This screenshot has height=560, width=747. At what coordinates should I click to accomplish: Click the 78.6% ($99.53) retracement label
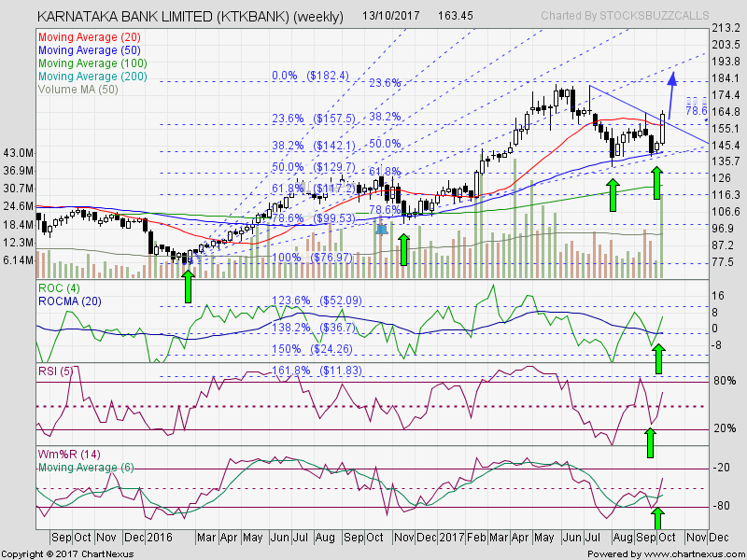[314, 218]
